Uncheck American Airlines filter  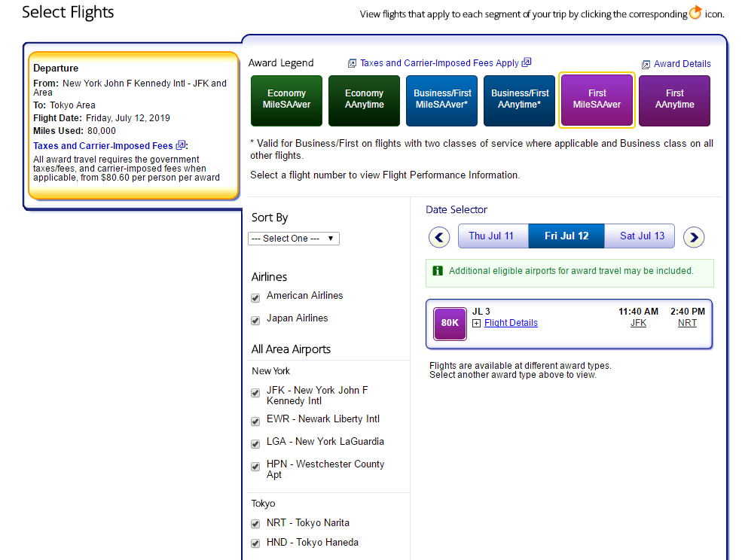pyautogui.click(x=255, y=298)
